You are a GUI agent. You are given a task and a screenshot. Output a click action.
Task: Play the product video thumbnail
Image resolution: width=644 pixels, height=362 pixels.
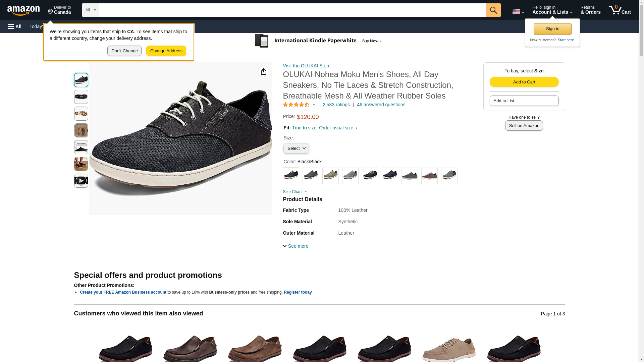(81, 181)
